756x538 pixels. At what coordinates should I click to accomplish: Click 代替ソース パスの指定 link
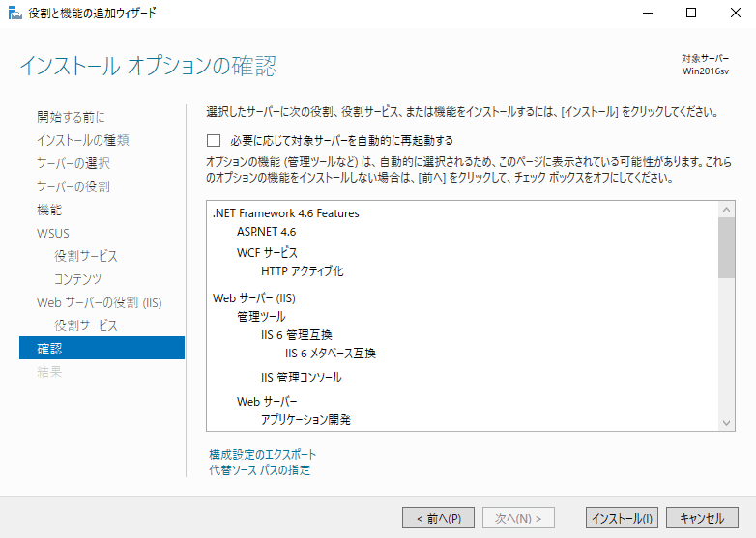pos(260,469)
